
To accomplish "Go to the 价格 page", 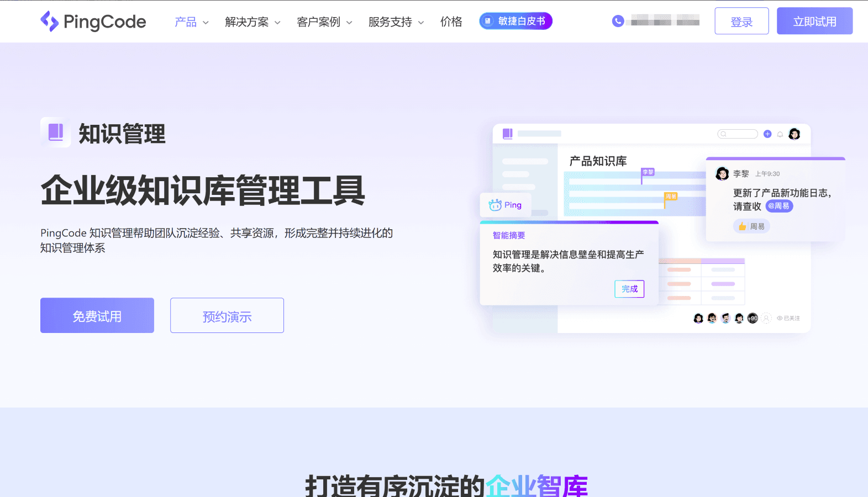I will [451, 22].
